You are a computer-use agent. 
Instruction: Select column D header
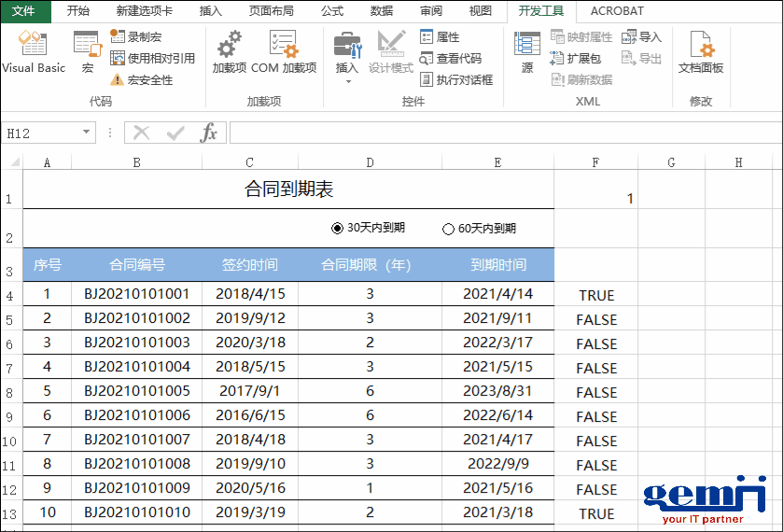[x=370, y=162]
